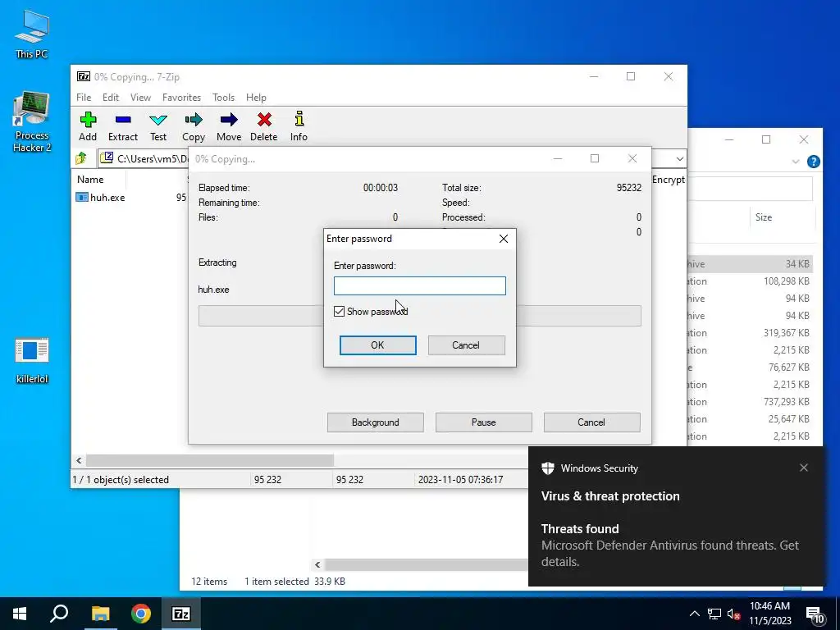Select the 737,293 KB row in Explorer
840x630 pixels.
pos(750,401)
